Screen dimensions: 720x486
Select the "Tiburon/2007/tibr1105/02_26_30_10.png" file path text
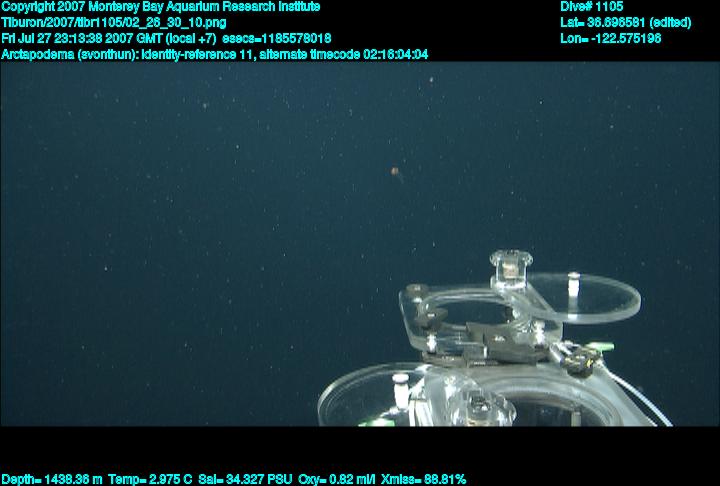(114, 23)
